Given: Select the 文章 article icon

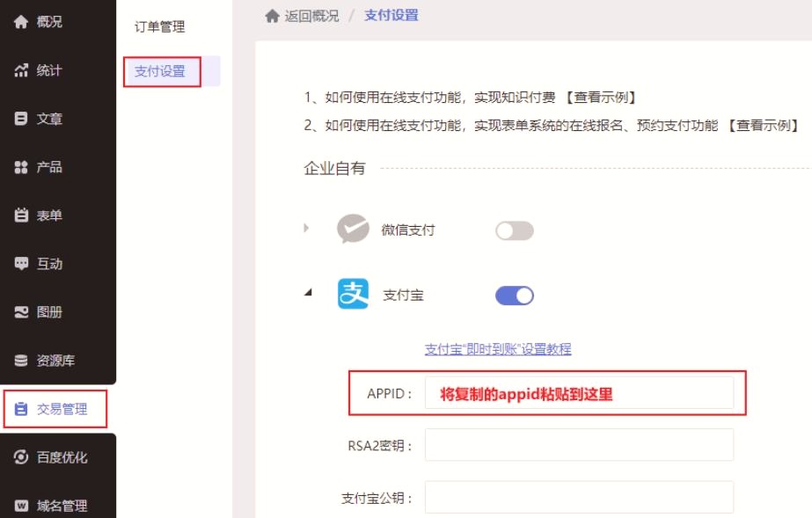Looking at the screenshot, I should point(22,119).
